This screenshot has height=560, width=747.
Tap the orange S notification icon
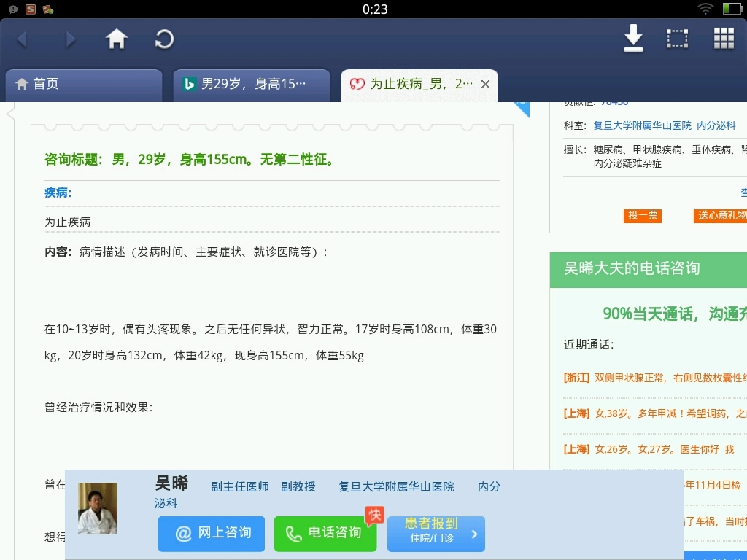tap(31, 9)
